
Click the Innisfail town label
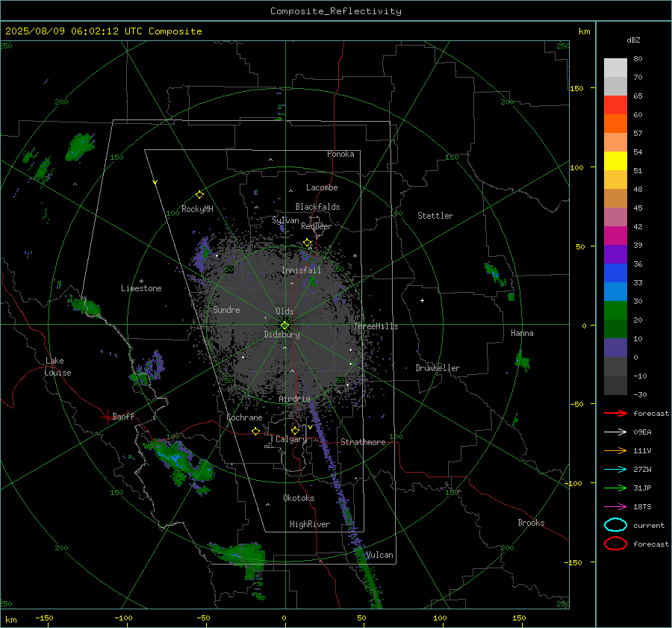point(301,270)
